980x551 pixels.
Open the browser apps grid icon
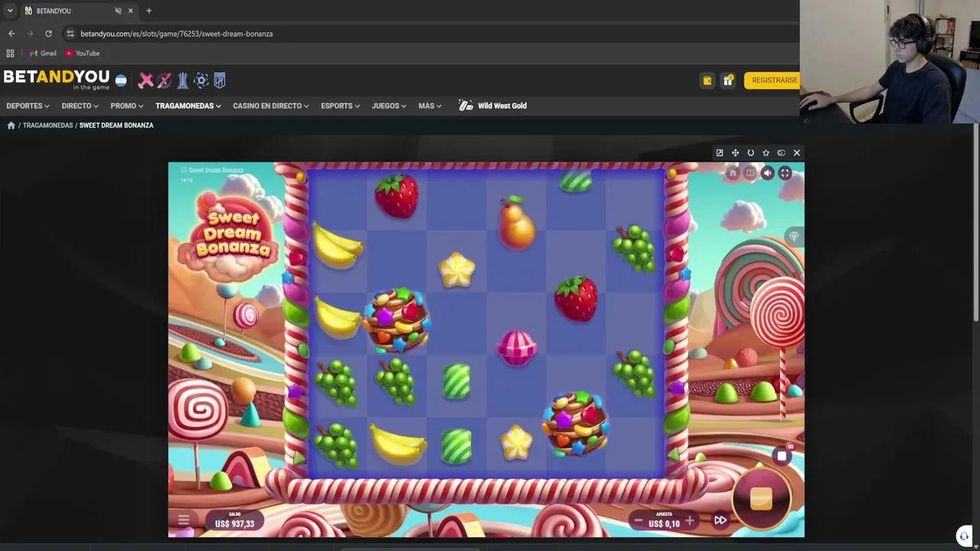[10, 54]
